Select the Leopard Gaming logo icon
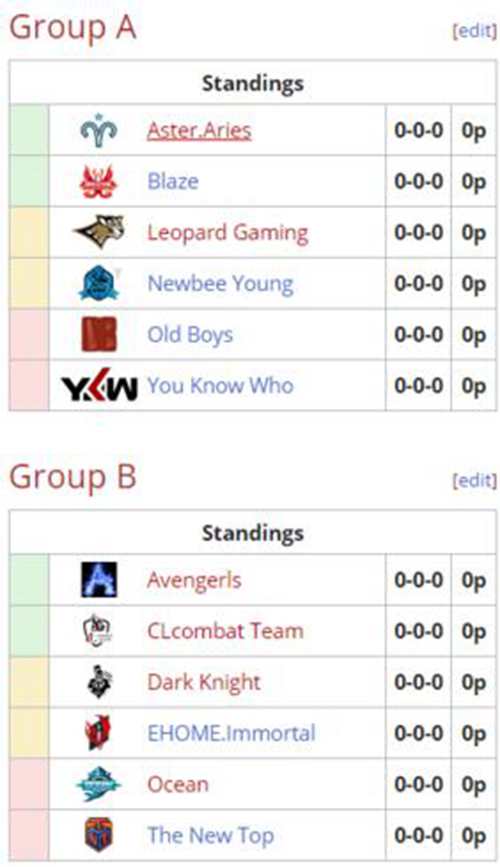This screenshot has height=867, width=500. [x=98, y=232]
